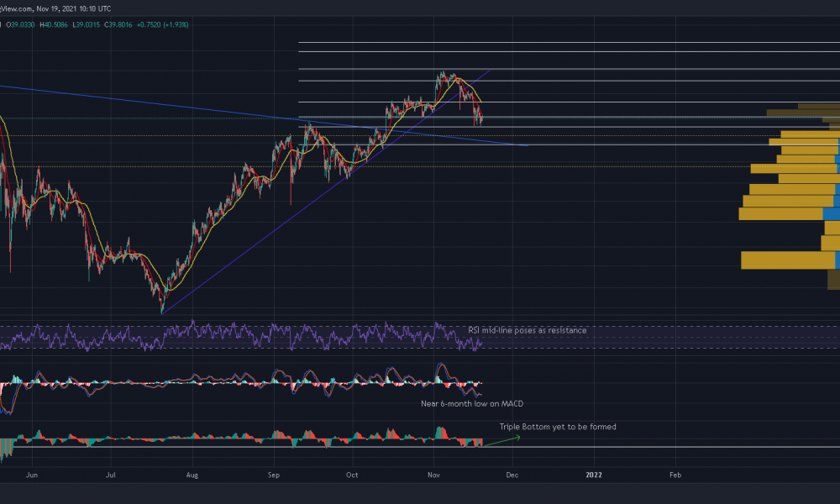
Task: Click the 'Near 6-month low on MACD' annotation
Action: coord(472,404)
